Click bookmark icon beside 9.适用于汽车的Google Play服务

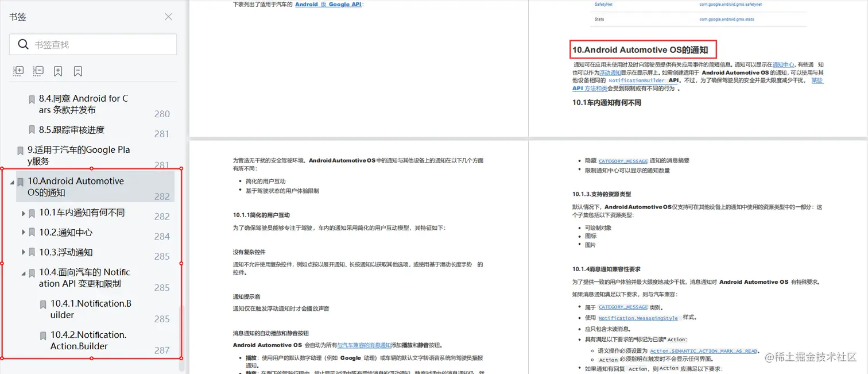tap(21, 151)
